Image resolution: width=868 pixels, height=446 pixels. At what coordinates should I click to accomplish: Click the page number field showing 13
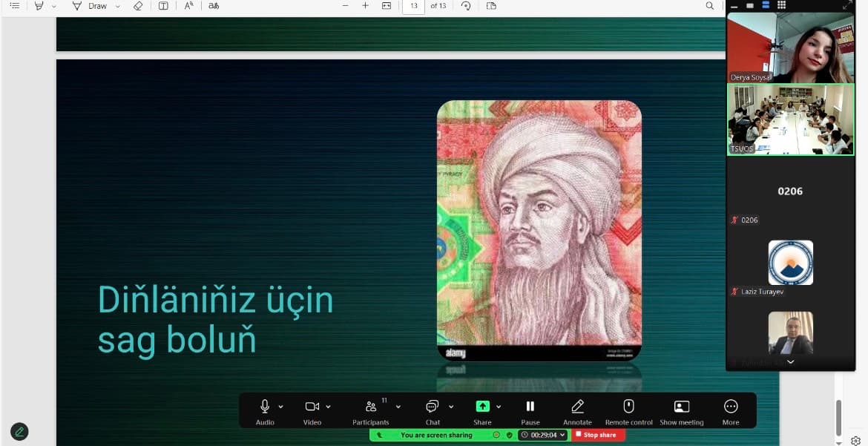click(413, 6)
